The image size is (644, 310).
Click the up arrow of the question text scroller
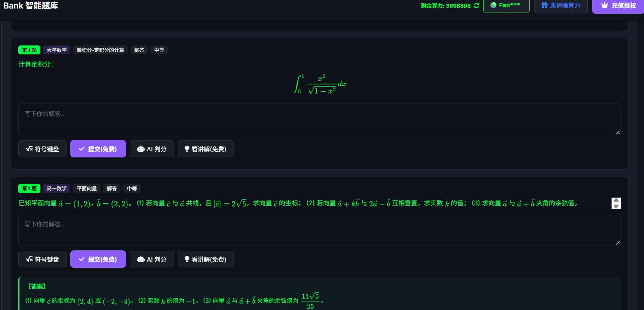click(616, 200)
